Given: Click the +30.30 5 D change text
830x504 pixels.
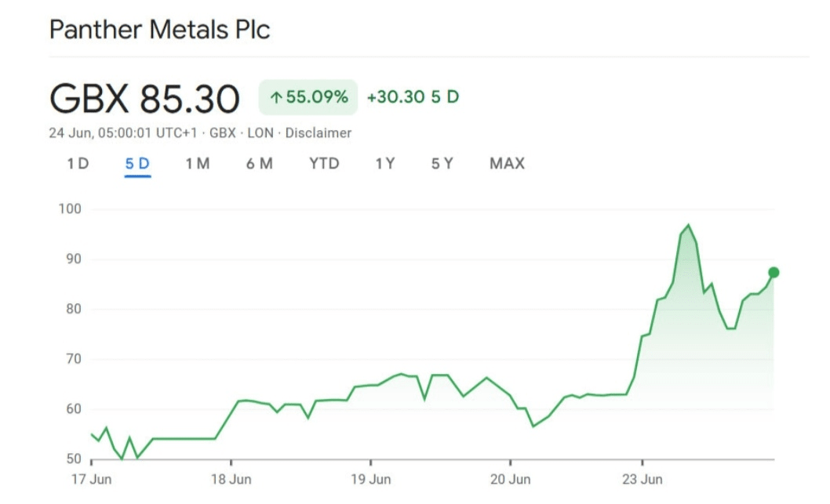Looking at the screenshot, I should (413, 97).
